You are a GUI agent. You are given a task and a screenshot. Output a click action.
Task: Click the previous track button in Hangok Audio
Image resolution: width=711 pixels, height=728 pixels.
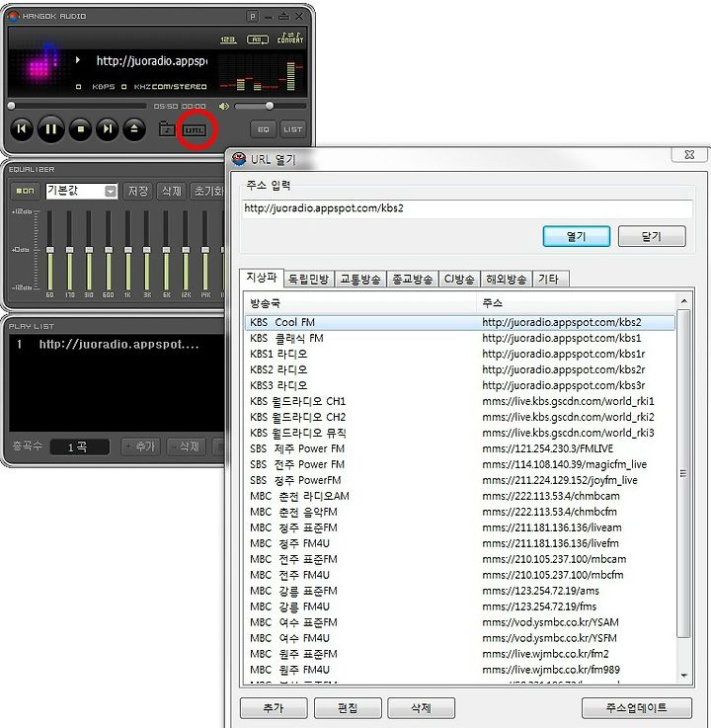tap(22, 129)
